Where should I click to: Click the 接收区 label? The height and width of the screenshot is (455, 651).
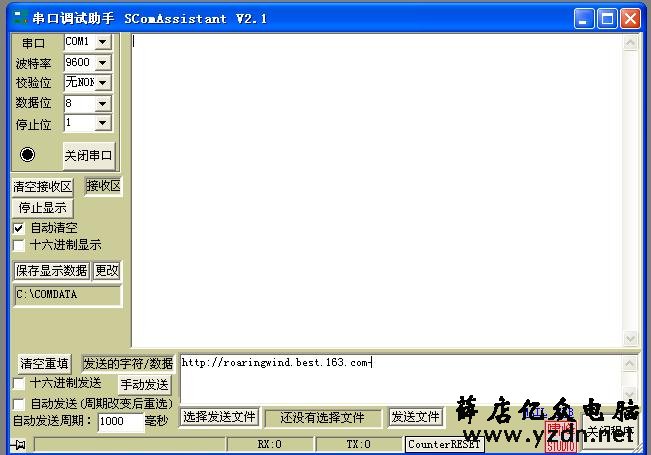click(x=103, y=186)
